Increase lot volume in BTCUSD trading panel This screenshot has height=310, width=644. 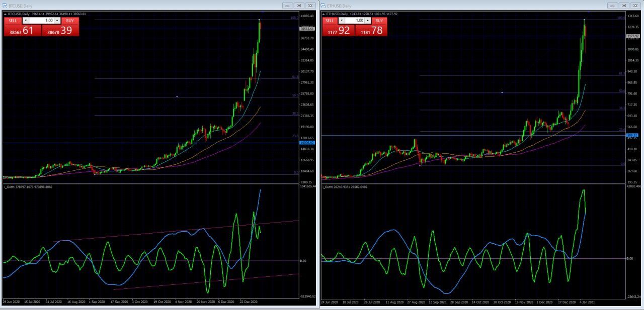point(57,21)
